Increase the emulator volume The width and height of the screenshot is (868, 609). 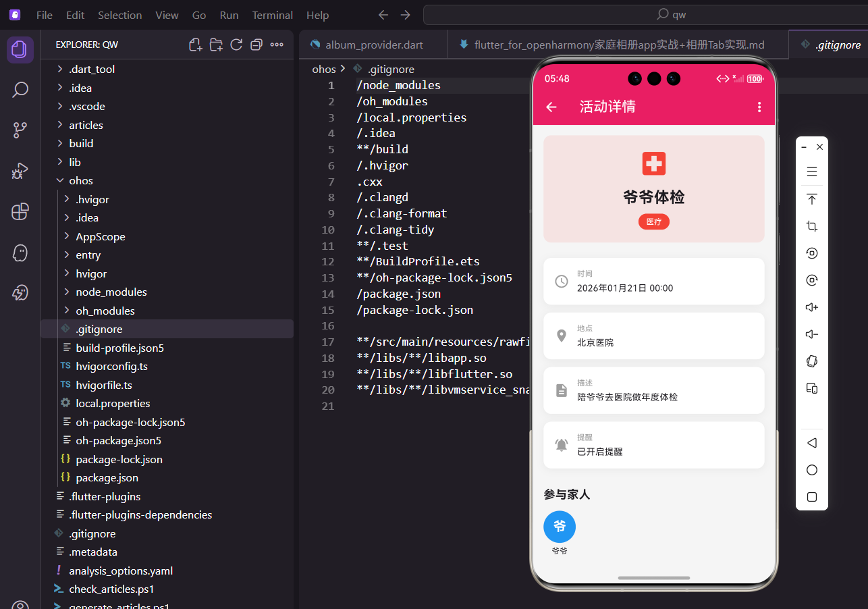point(811,307)
